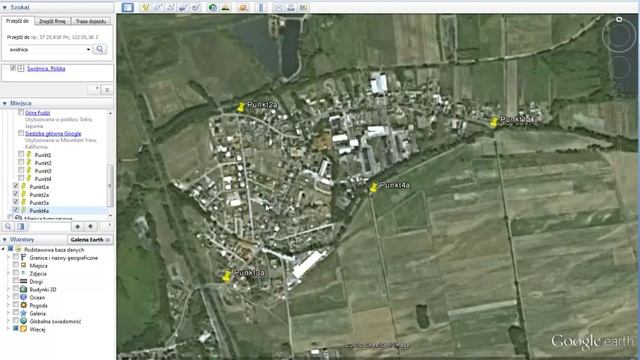Image resolution: width=640 pixels, height=360 pixels.
Task: Click the Punkt3a yellow pin on map
Action: 227,276
